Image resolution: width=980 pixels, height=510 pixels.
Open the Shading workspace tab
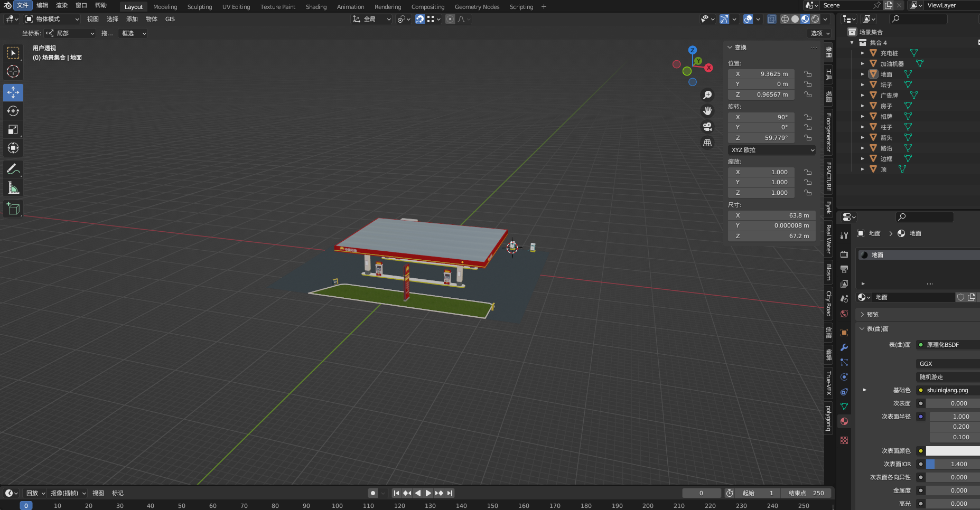316,7
